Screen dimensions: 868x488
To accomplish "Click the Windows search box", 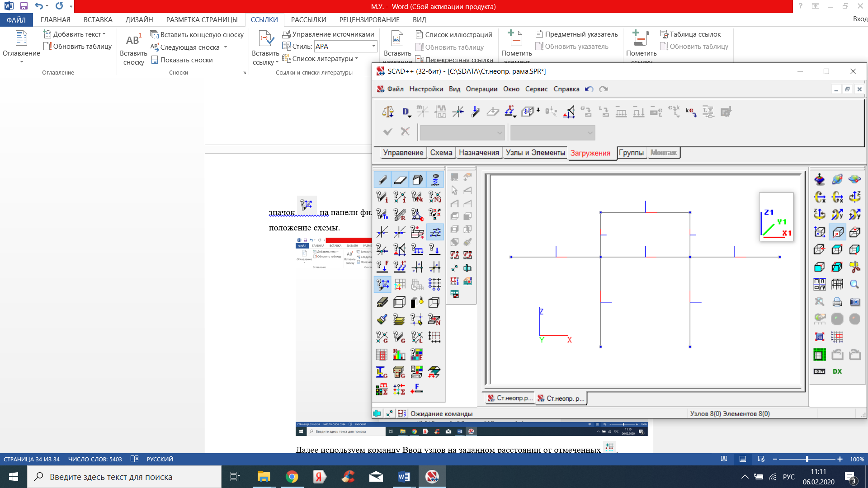I will tap(124, 477).
